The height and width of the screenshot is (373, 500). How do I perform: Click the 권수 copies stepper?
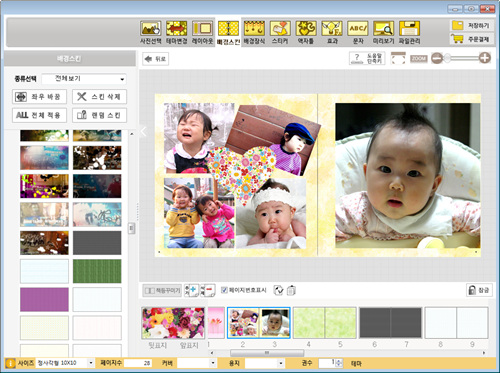pyautogui.click(x=339, y=363)
